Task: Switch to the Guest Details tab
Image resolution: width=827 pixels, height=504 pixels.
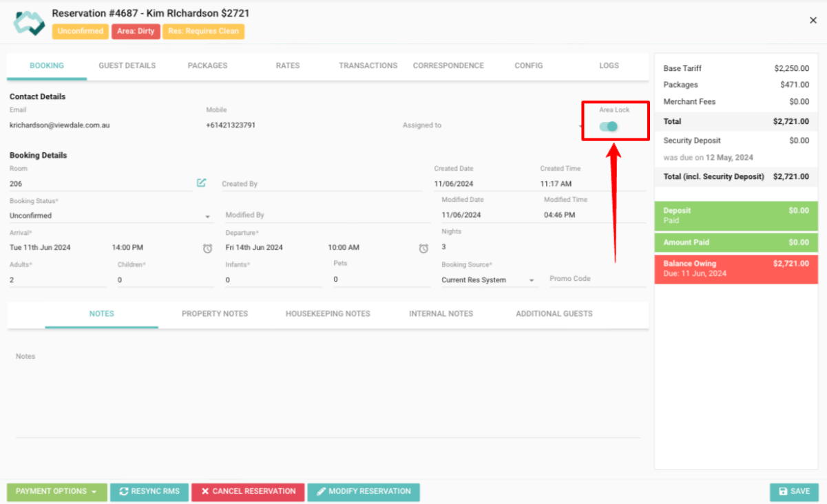Action: (x=127, y=66)
